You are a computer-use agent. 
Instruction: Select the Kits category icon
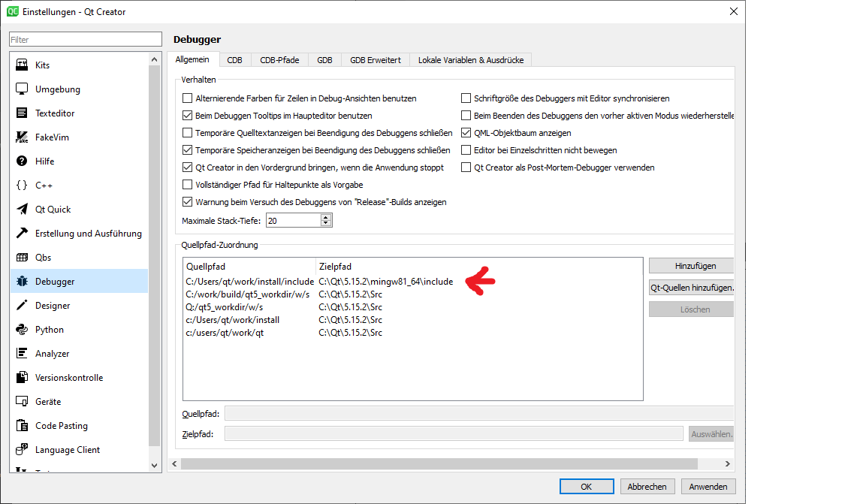click(x=22, y=65)
